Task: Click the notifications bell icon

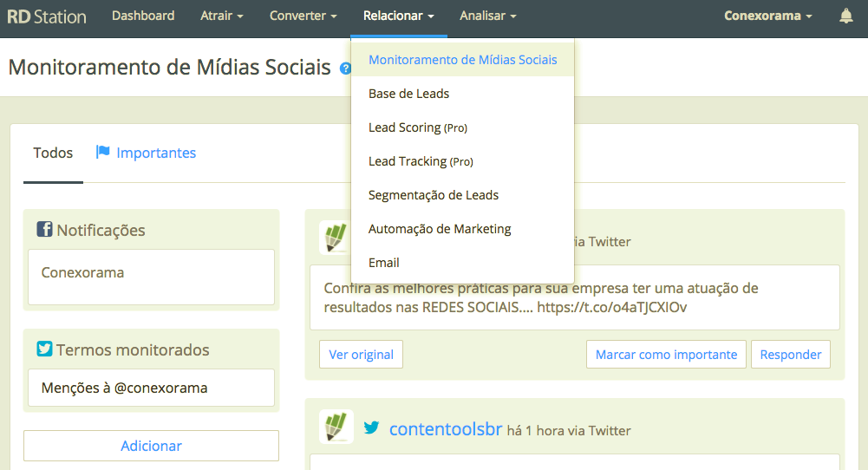Action: [x=846, y=16]
